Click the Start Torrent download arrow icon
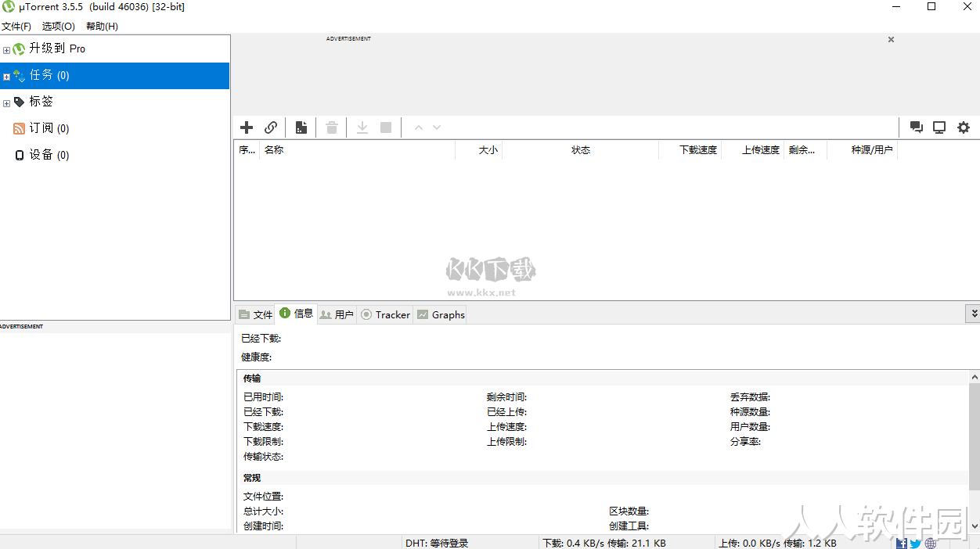 (362, 127)
